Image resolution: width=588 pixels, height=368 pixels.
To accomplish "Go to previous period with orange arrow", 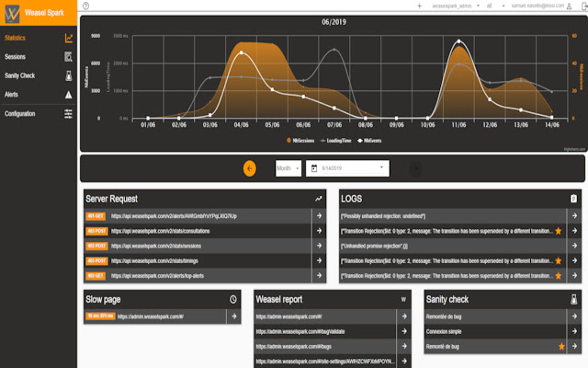I will pos(250,168).
